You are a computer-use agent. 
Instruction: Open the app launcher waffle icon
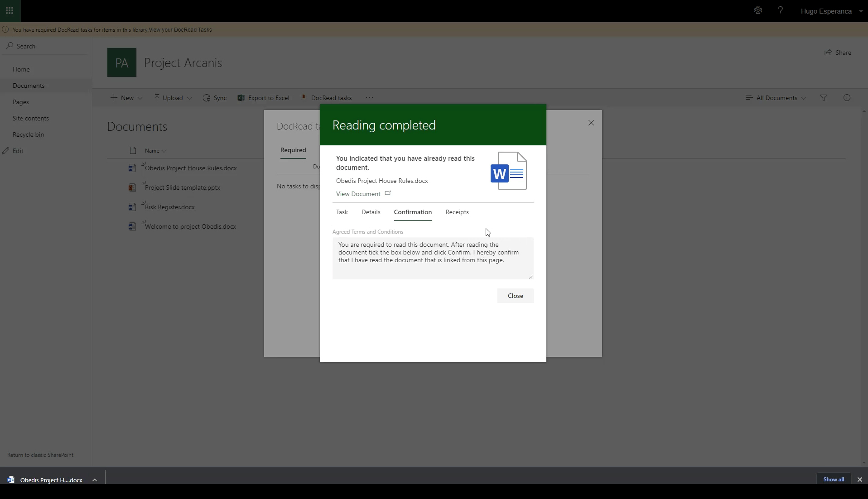click(10, 11)
